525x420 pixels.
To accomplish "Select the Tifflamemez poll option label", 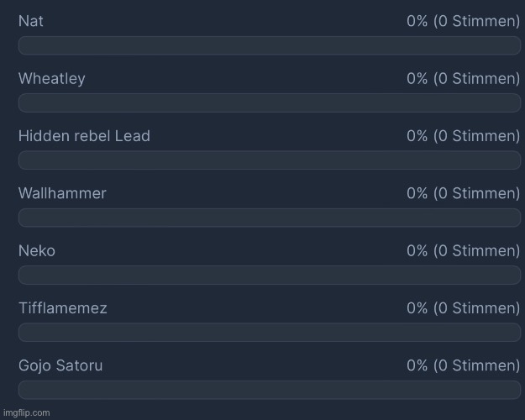I will 63,308.
